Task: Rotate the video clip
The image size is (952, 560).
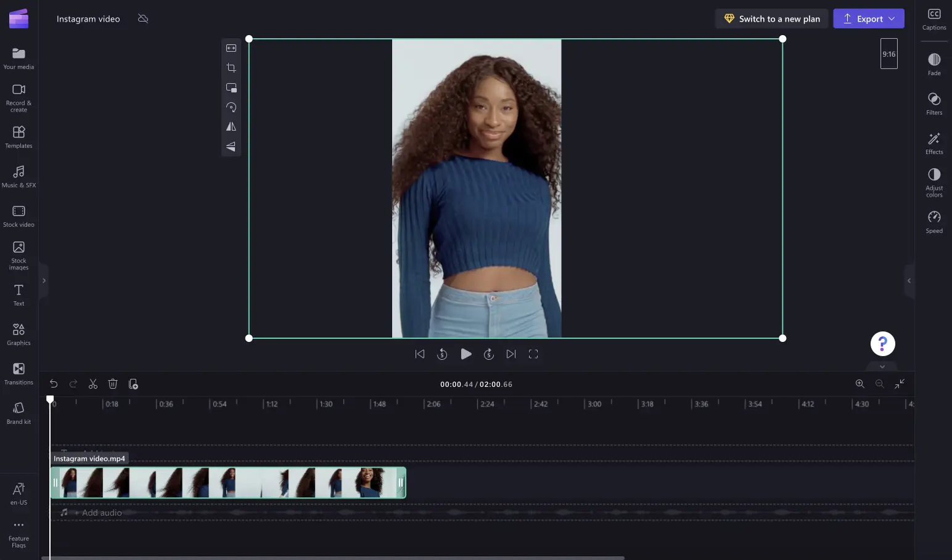Action: 231,107
